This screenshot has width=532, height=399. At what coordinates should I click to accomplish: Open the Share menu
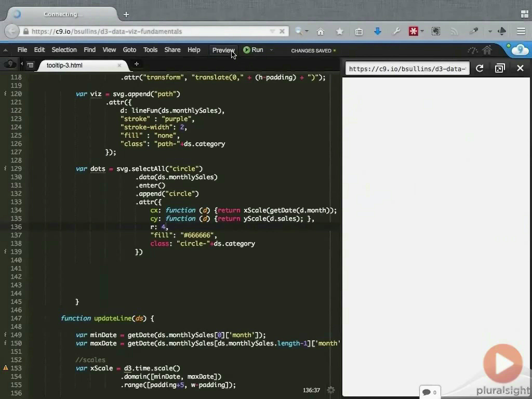tap(172, 50)
